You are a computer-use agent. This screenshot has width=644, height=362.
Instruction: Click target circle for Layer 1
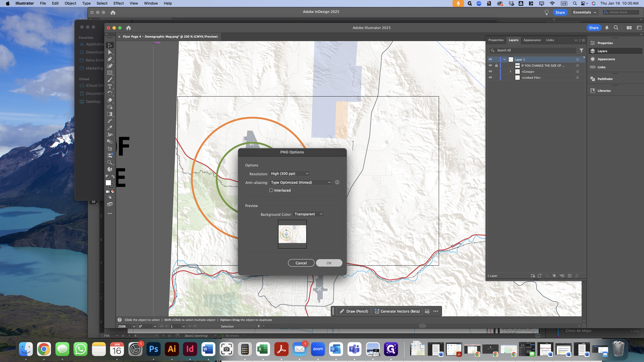(577, 59)
